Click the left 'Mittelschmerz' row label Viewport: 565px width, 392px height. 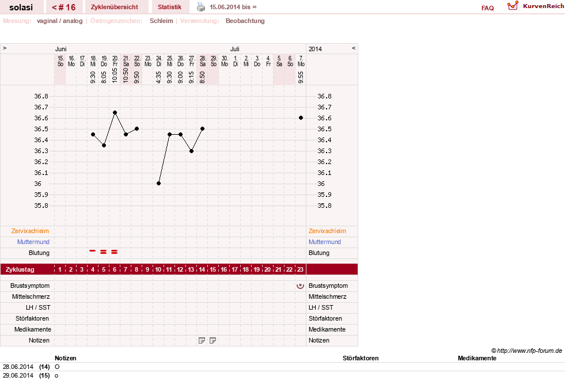click(31, 296)
